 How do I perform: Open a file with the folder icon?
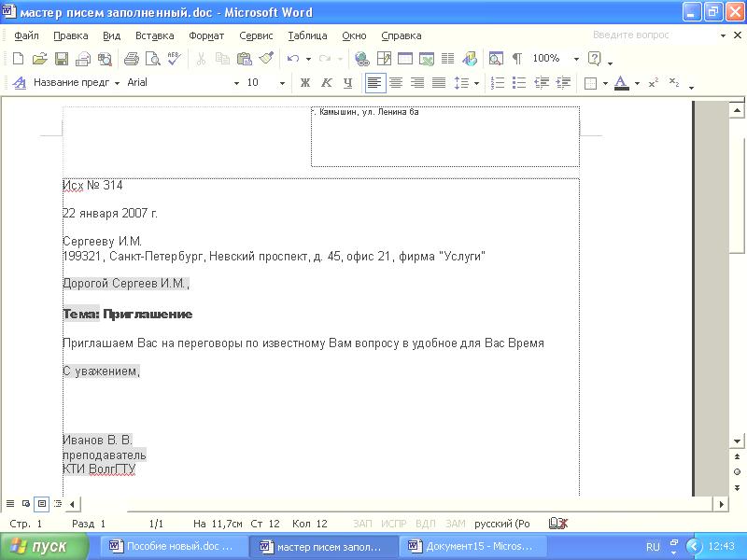click(39, 59)
